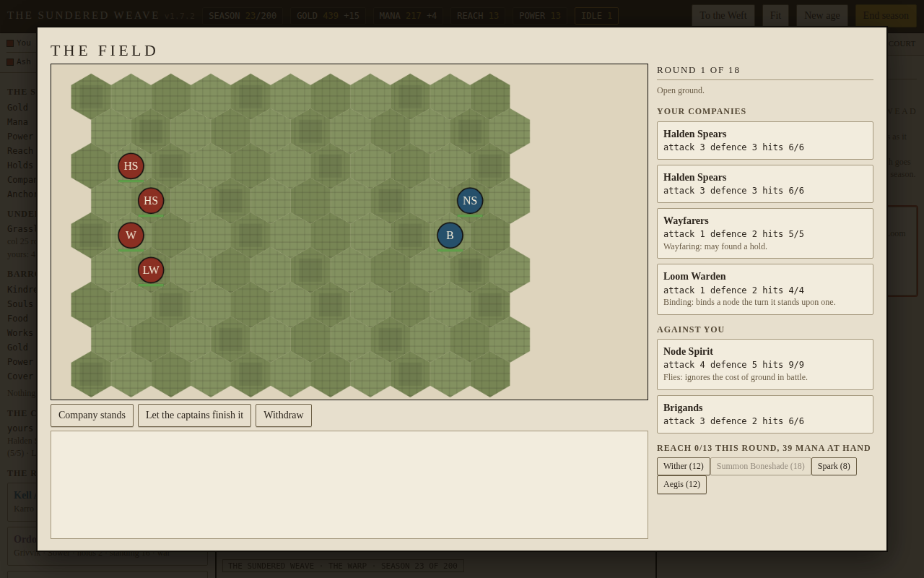Choose Let the captains finish it

tap(194, 415)
